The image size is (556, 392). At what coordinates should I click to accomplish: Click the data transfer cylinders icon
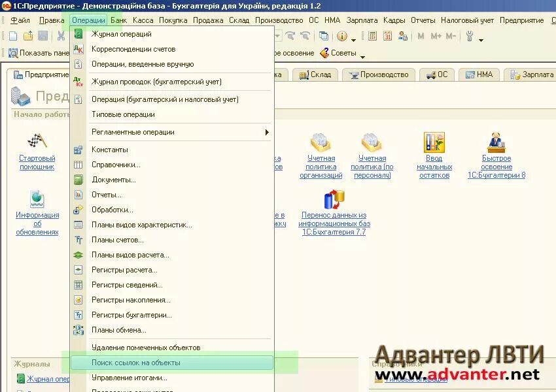click(x=334, y=199)
